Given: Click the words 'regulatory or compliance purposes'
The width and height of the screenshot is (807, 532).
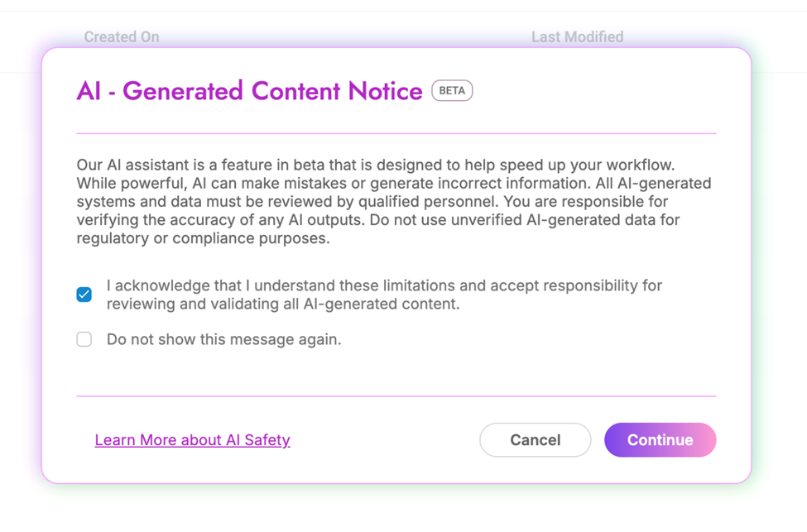Looking at the screenshot, I should click(203, 239).
